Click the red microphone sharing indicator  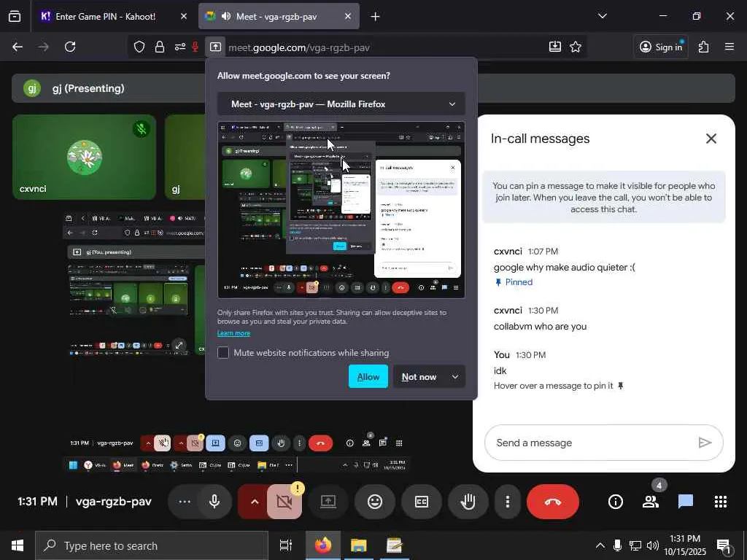(x=195, y=47)
